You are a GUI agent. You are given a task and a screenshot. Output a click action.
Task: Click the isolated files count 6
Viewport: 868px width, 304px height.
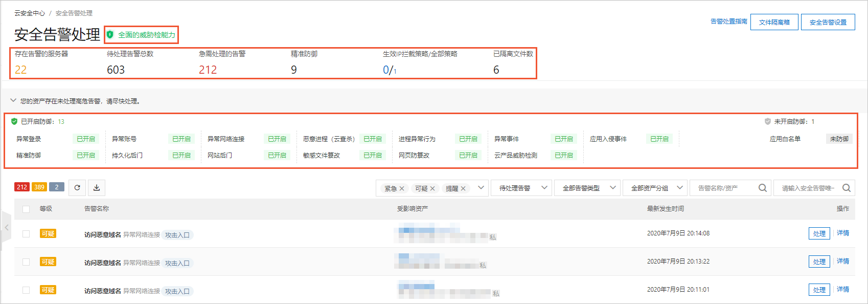(496, 70)
